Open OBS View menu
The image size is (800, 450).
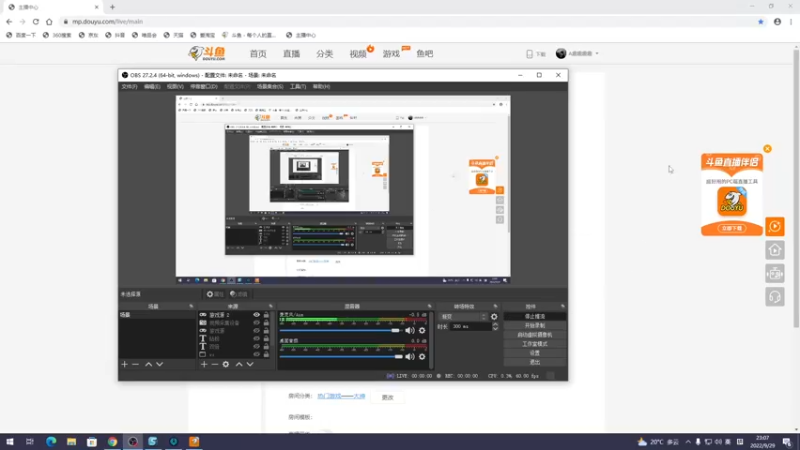[x=175, y=87]
